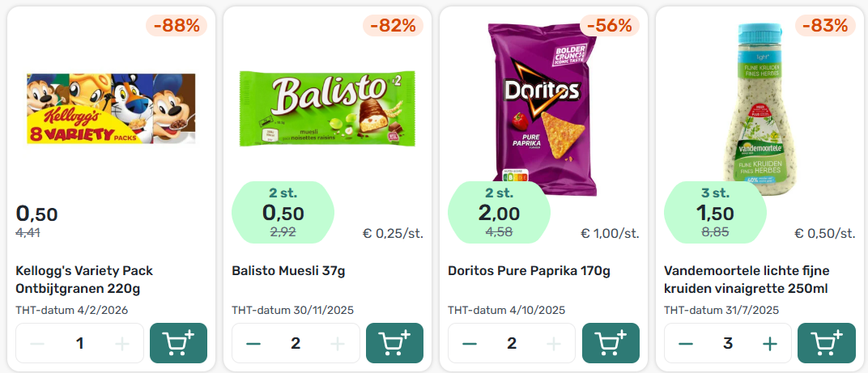Increase quantity of Kellogg's Variety Pack
The height and width of the screenshot is (373, 868).
(121, 344)
